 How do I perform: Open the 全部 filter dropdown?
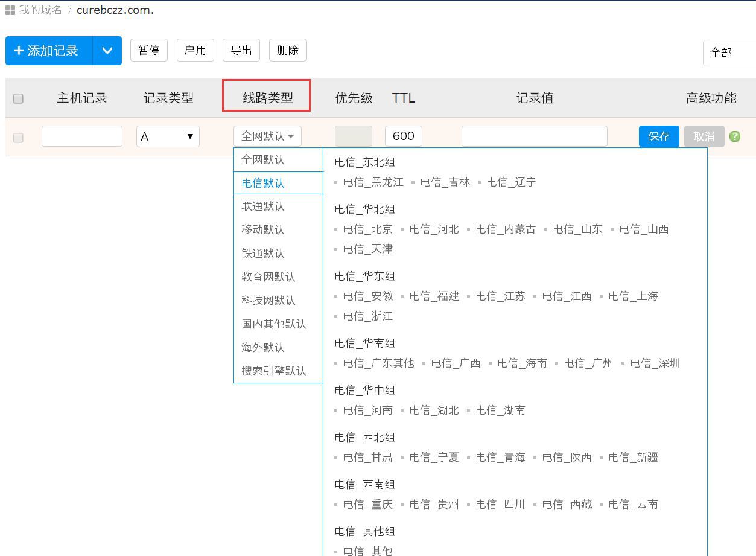729,53
